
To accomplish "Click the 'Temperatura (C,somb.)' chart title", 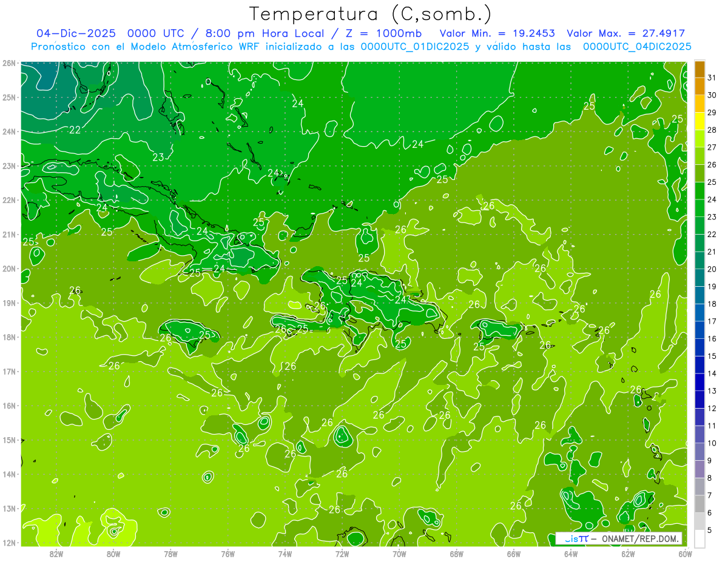I will [x=371, y=14].
